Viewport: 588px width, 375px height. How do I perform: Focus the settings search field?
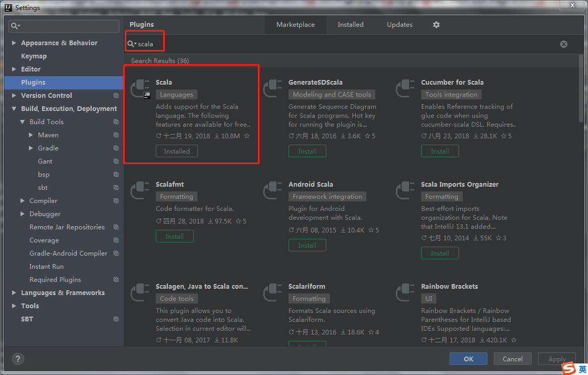[64, 26]
